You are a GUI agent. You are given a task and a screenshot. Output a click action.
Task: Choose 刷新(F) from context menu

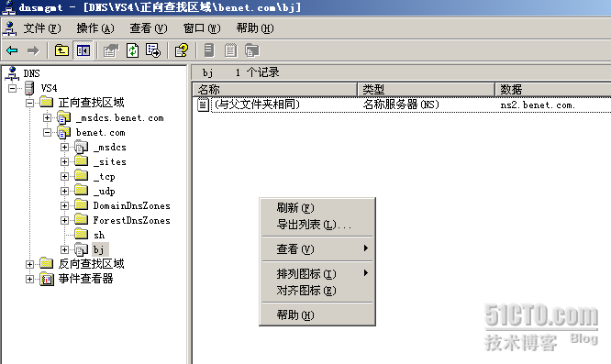pyautogui.click(x=317, y=208)
